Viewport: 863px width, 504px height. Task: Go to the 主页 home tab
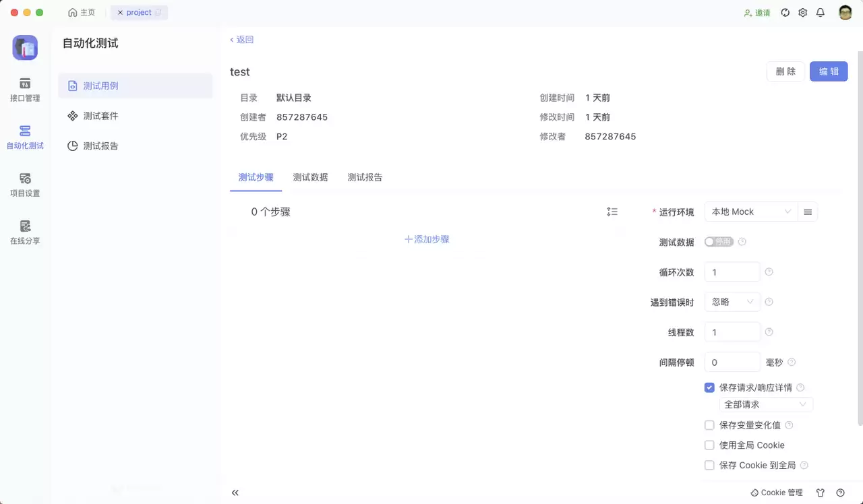tap(82, 13)
